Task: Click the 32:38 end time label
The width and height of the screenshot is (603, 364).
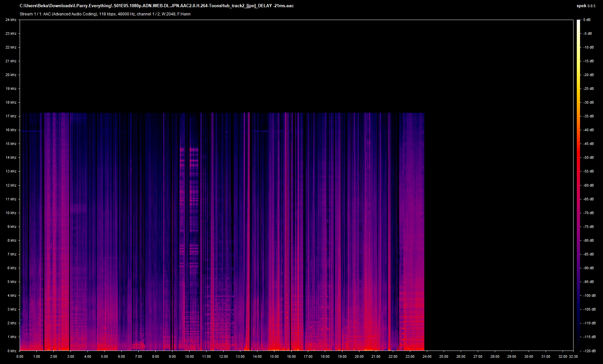Action: pos(573,356)
